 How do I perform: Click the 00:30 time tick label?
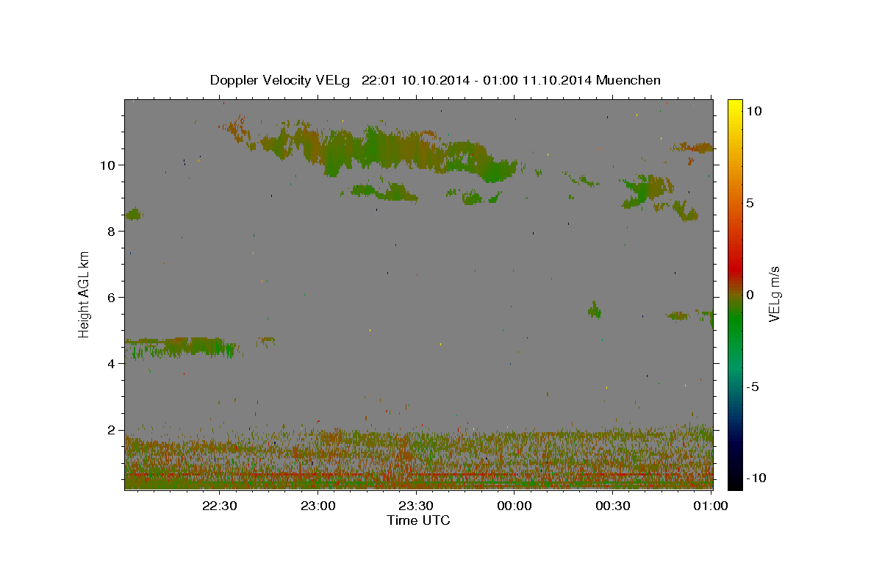612,506
